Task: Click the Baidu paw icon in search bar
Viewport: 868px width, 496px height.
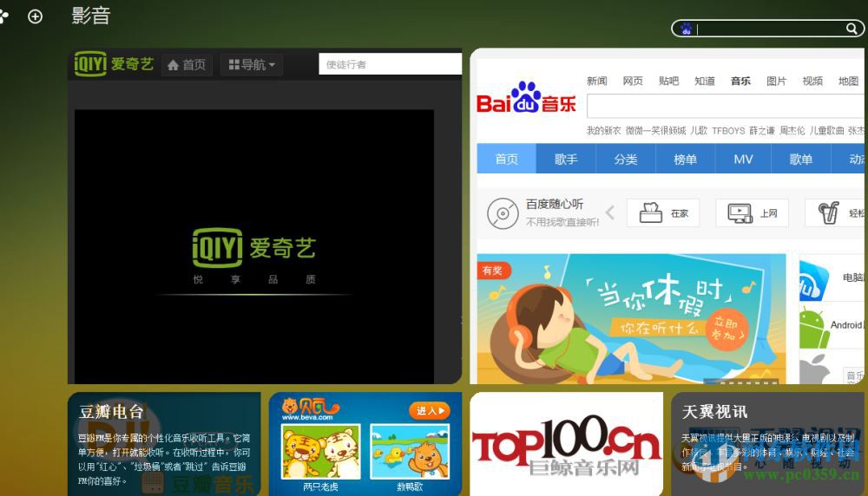Action: (687, 29)
